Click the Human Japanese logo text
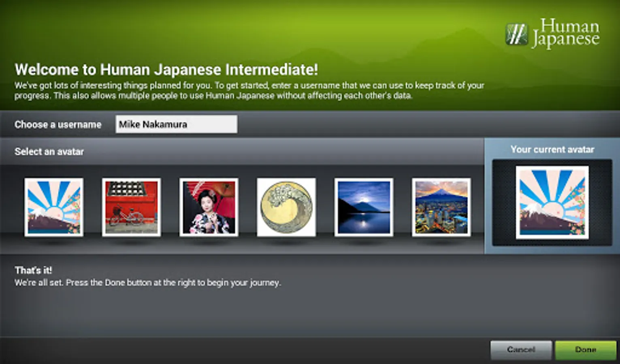620x364 pixels. point(566,33)
